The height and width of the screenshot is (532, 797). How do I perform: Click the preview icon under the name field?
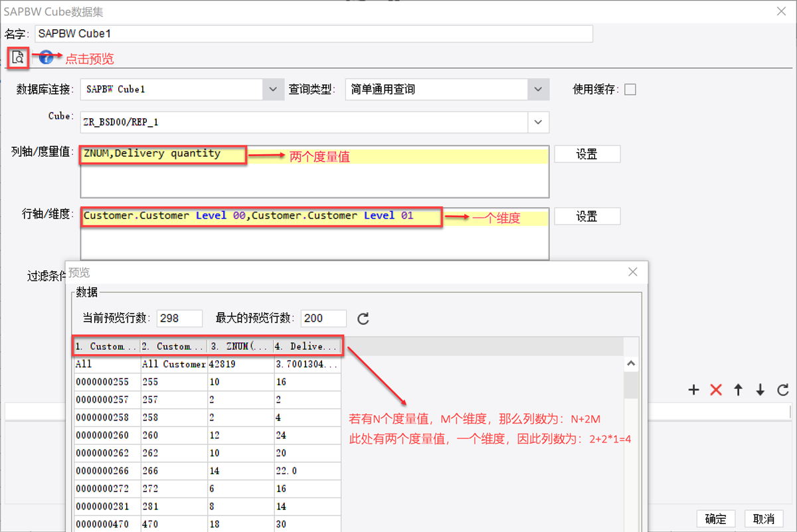point(18,58)
